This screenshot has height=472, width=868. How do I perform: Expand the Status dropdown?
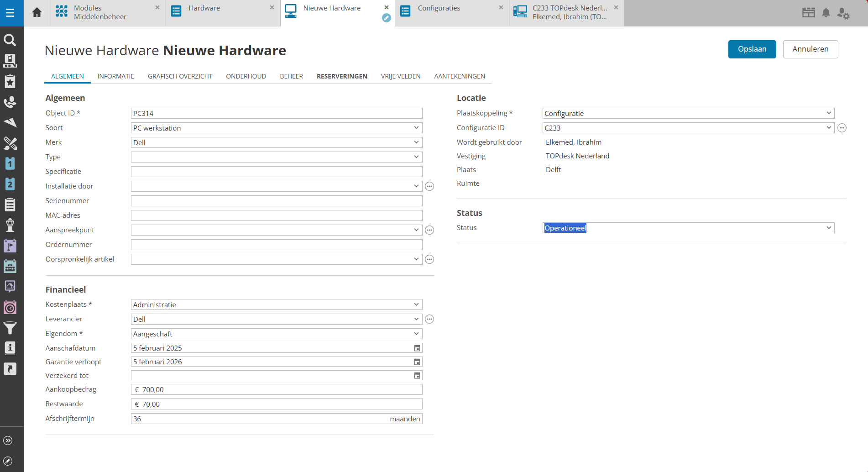(x=829, y=228)
